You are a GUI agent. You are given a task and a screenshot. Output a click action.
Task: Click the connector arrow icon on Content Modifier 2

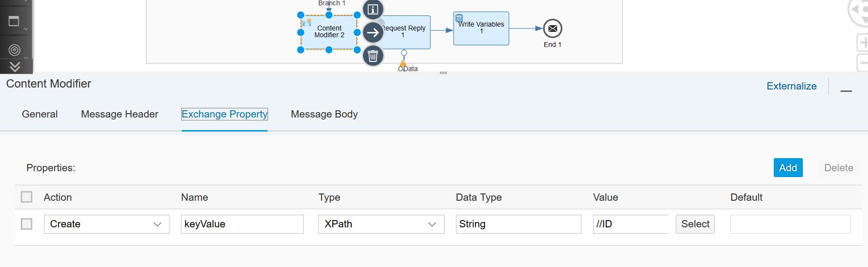tap(373, 33)
